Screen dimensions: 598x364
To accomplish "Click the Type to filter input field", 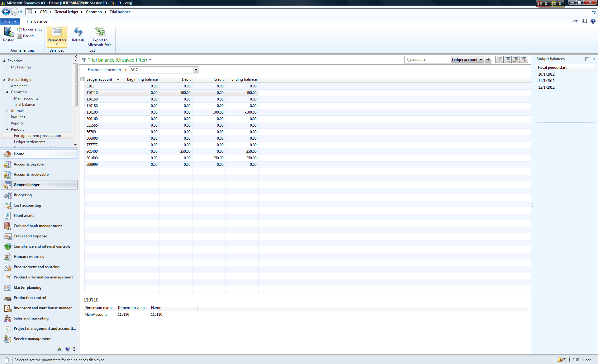I will [x=427, y=60].
